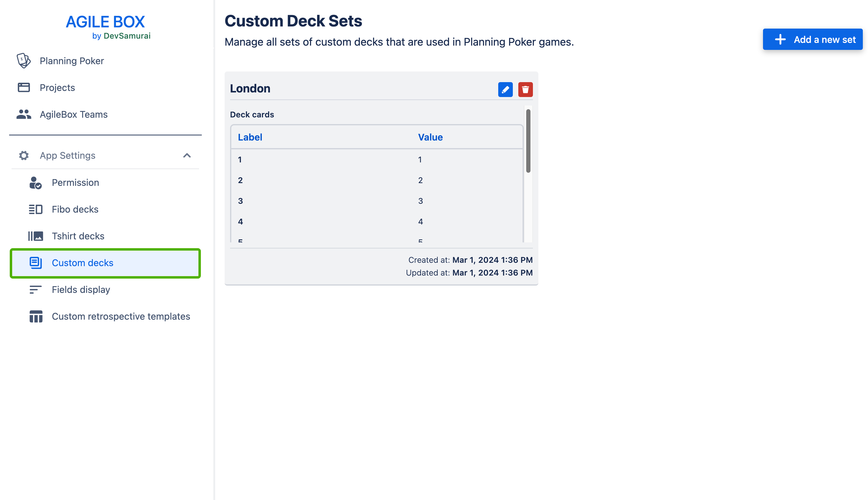
Task: Click the Custom retrospective templates table icon
Action: pyautogui.click(x=36, y=317)
